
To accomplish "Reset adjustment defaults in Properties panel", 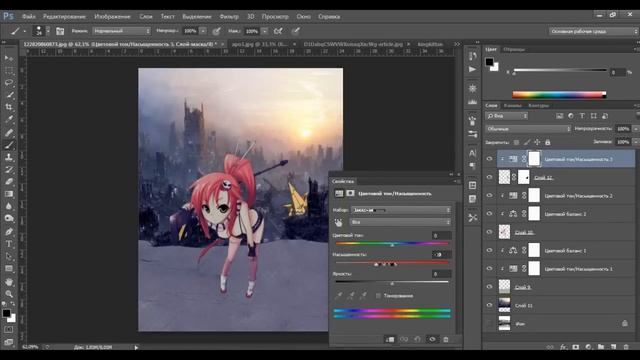I will [x=418, y=339].
